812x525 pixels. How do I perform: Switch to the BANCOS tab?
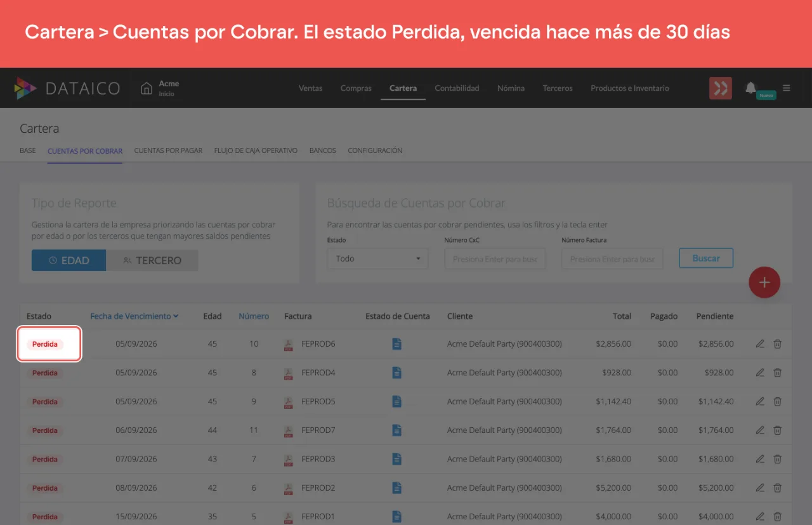tap(323, 151)
